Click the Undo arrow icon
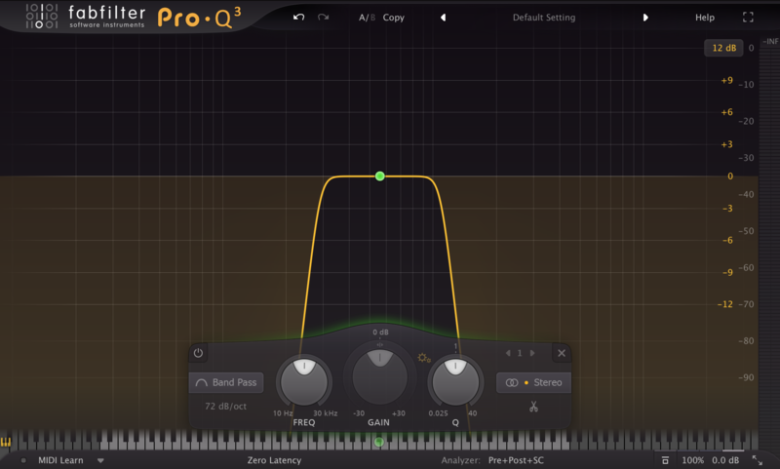Image resolution: width=780 pixels, height=469 pixels. click(x=298, y=17)
